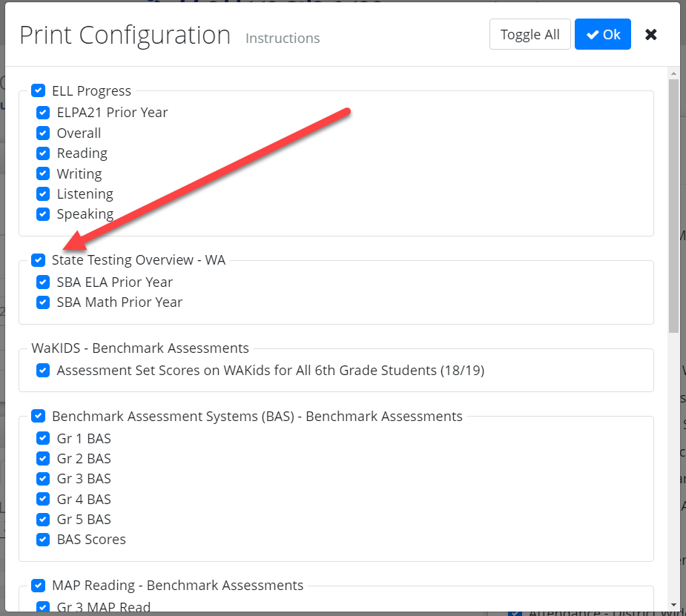686x616 pixels.
Task: Click the dialog vertical scrollbar thumb
Action: click(673, 206)
